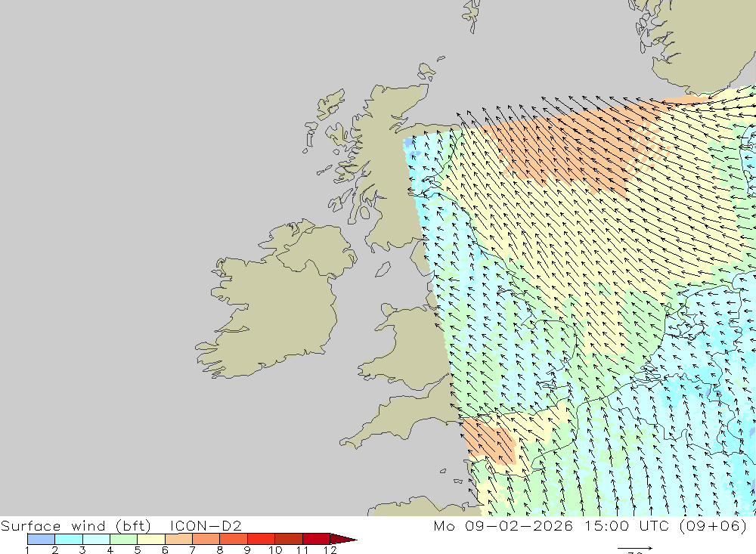The height and width of the screenshot is (554, 756).
Task: Click the cyan 2–3 bft legend swatch
Action: tap(69, 539)
